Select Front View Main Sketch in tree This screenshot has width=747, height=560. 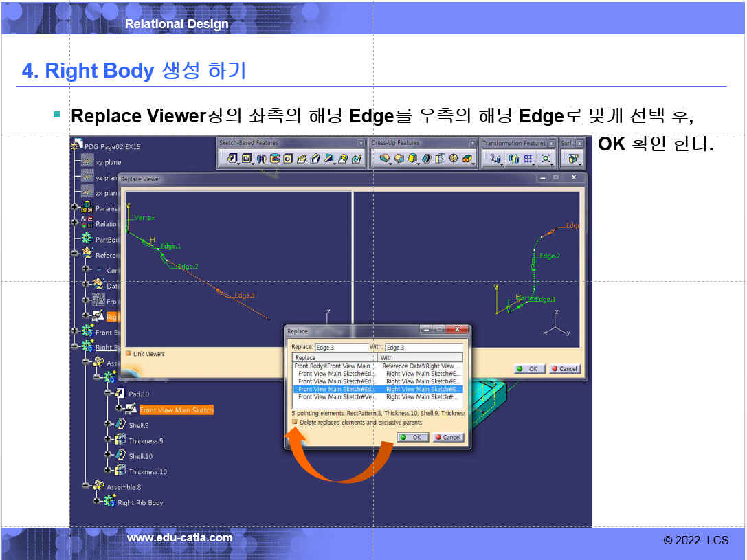[x=176, y=410]
